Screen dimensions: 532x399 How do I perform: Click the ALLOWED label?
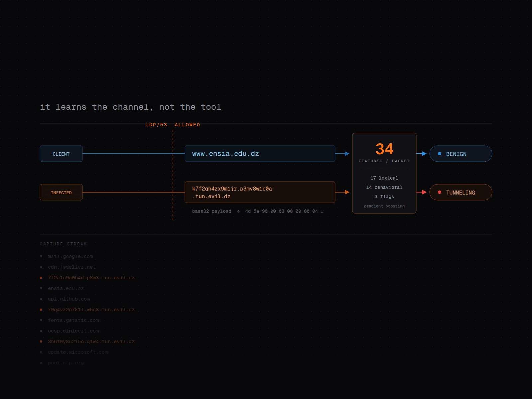pyautogui.click(x=188, y=125)
